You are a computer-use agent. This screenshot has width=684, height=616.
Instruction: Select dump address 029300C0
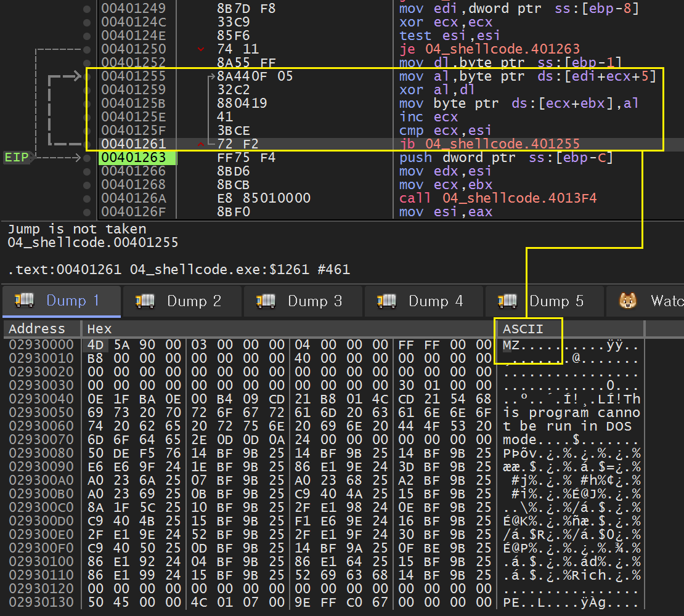coord(41,508)
